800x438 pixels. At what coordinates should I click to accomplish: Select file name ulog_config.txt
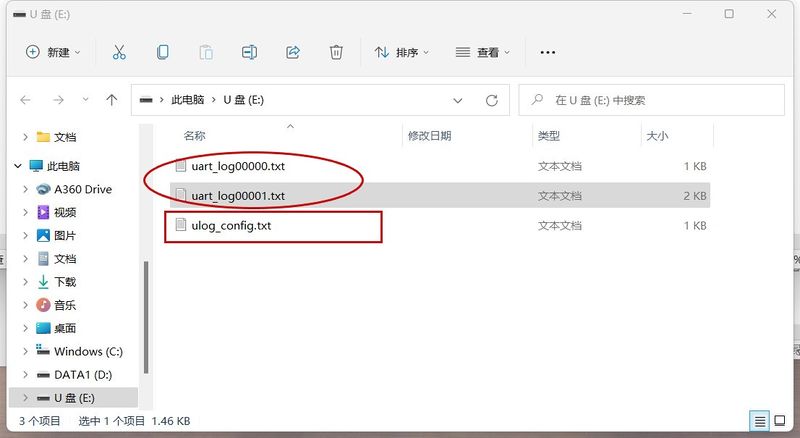click(x=231, y=226)
